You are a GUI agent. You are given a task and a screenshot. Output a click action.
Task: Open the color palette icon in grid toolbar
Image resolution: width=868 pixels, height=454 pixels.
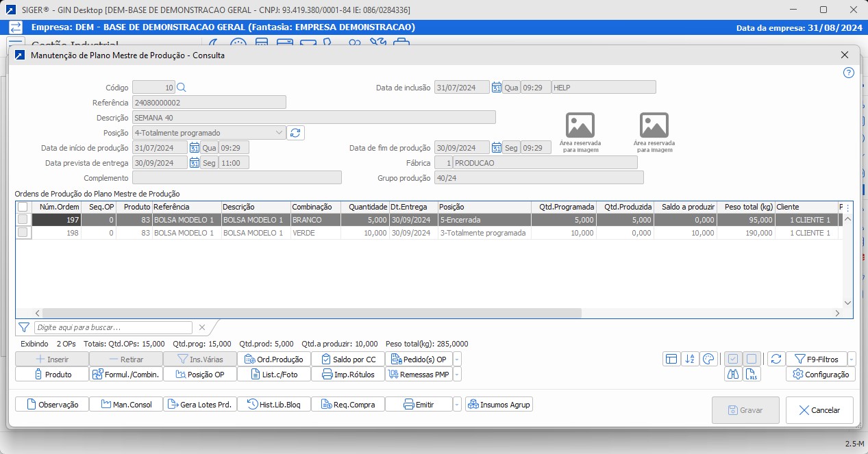point(709,359)
